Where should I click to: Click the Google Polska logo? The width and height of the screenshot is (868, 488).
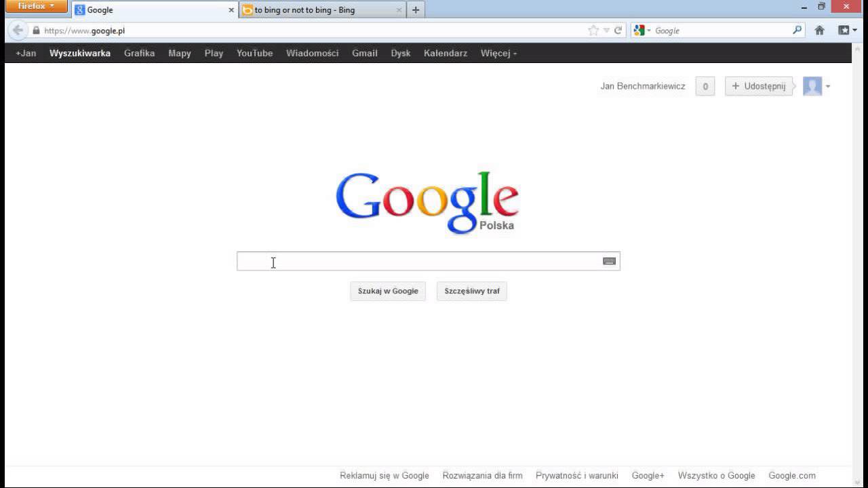(x=427, y=203)
